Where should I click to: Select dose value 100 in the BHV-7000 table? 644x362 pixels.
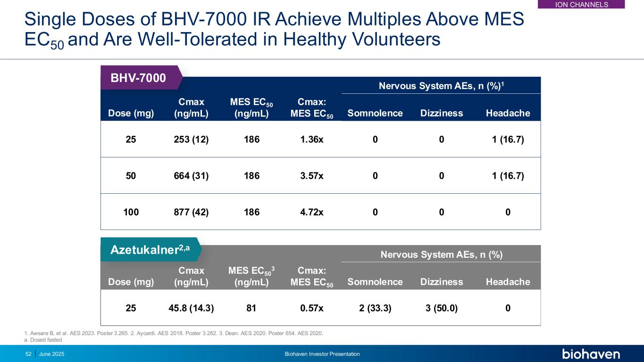pos(131,212)
